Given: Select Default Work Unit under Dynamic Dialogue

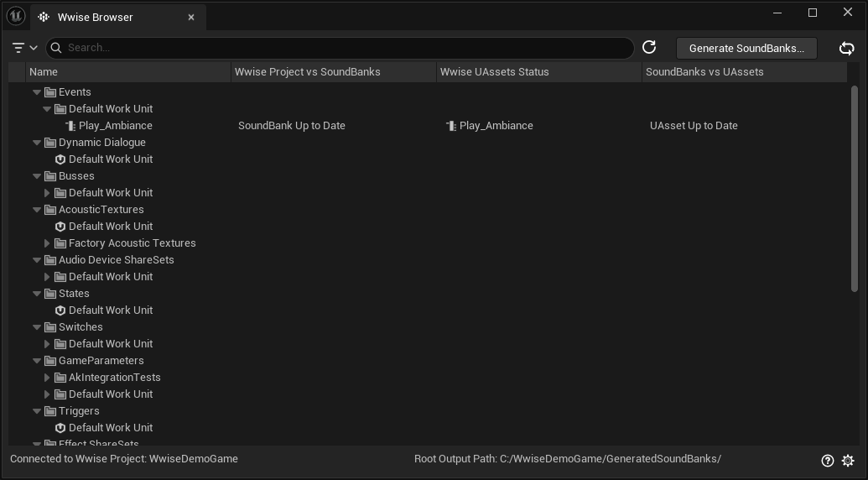Looking at the screenshot, I should click(x=110, y=159).
